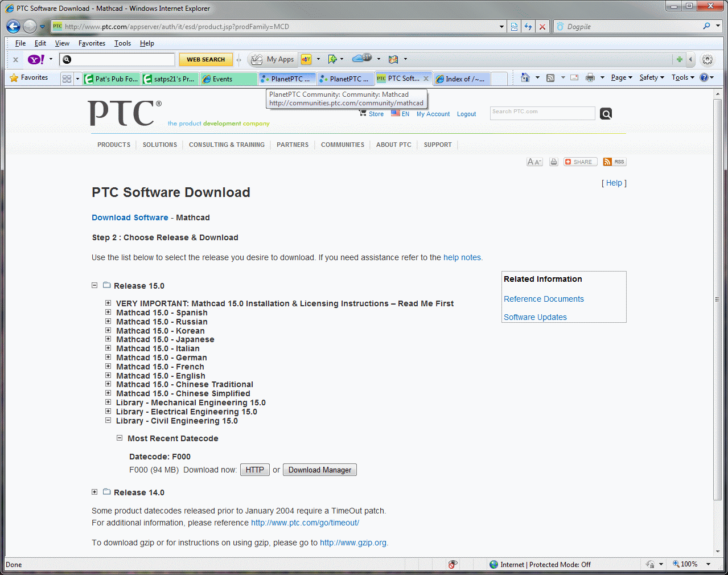Open the Reference Documents link
The width and height of the screenshot is (728, 575).
pyautogui.click(x=544, y=299)
